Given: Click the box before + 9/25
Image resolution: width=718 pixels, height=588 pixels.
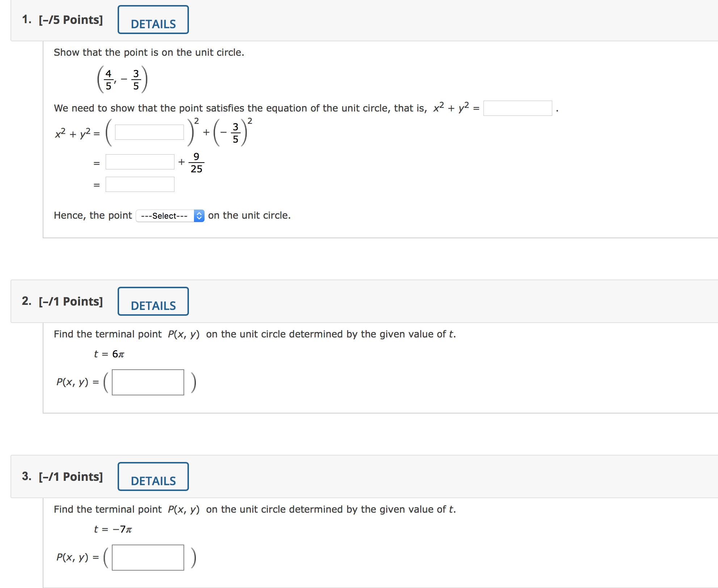Looking at the screenshot, I should pos(140,161).
